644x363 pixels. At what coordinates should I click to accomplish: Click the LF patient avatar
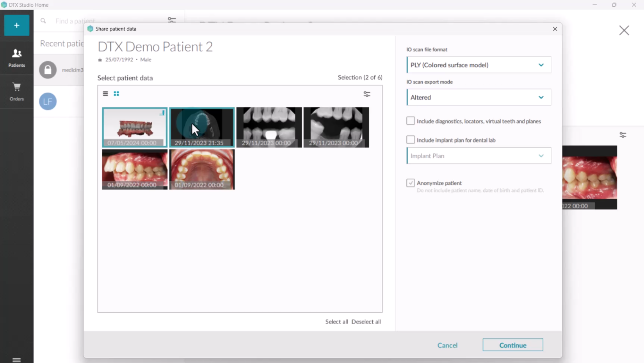pyautogui.click(x=48, y=102)
